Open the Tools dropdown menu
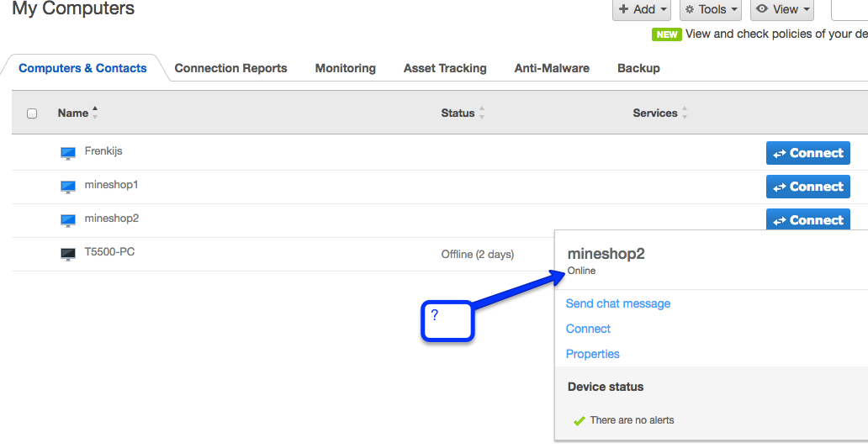Viewport: 868px width, 448px height. pyautogui.click(x=711, y=9)
